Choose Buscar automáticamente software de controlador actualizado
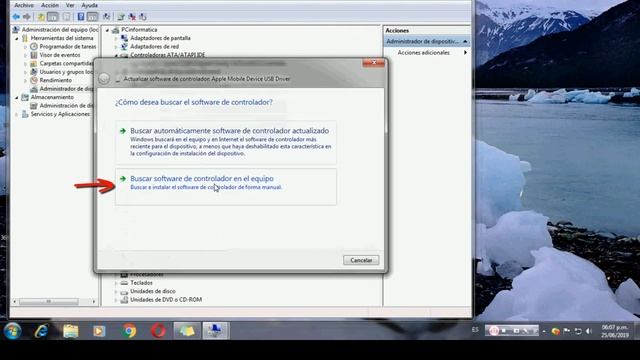640x360 pixels. [226, 142]
